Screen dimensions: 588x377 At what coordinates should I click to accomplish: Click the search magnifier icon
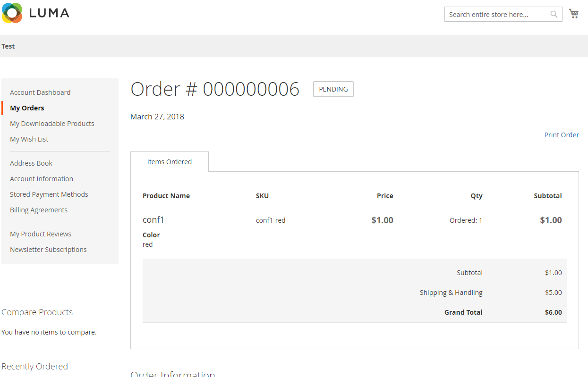tap(553, 14)
